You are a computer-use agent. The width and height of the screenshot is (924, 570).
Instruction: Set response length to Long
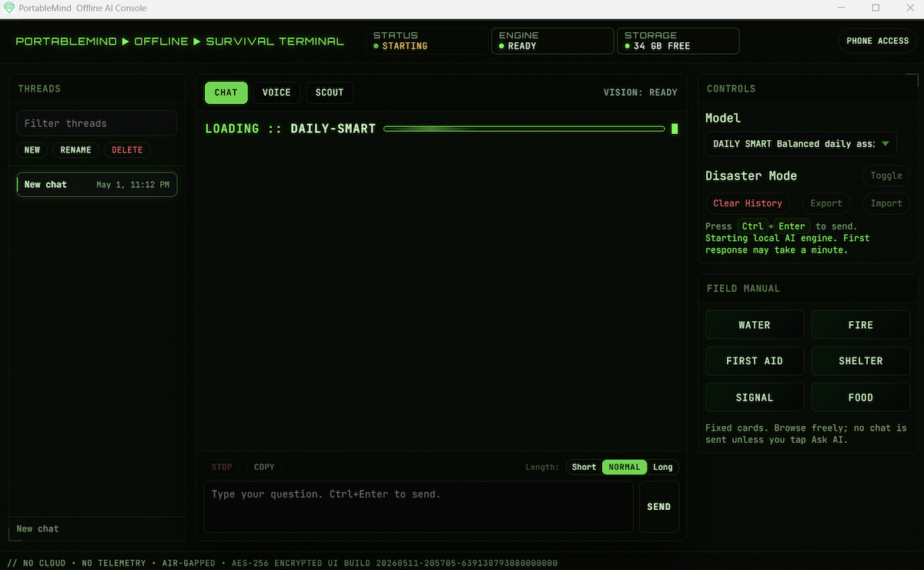point(663,467)
